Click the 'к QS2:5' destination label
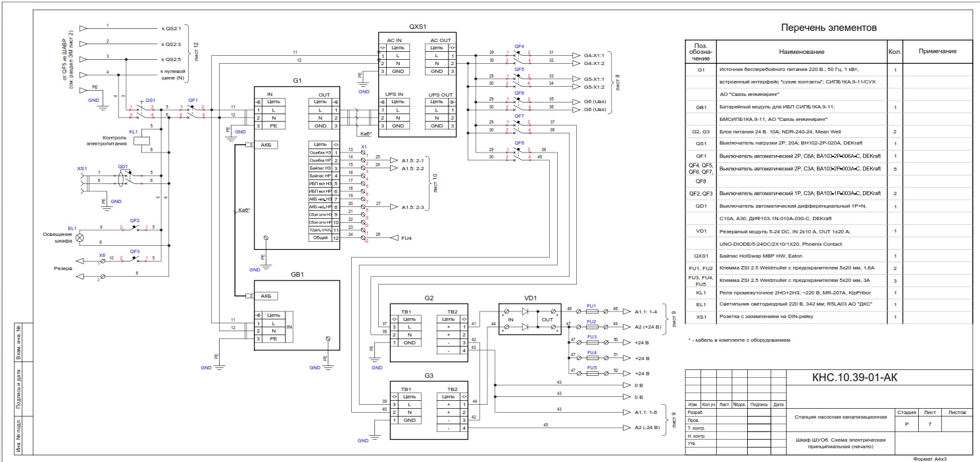The height and width of the screenshot is (462, 980). [x=171, y=59]
